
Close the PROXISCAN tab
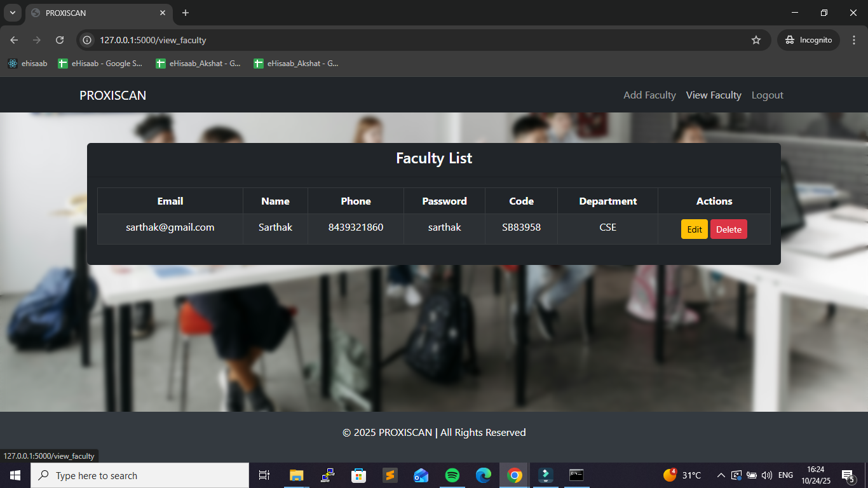(163, 13)
